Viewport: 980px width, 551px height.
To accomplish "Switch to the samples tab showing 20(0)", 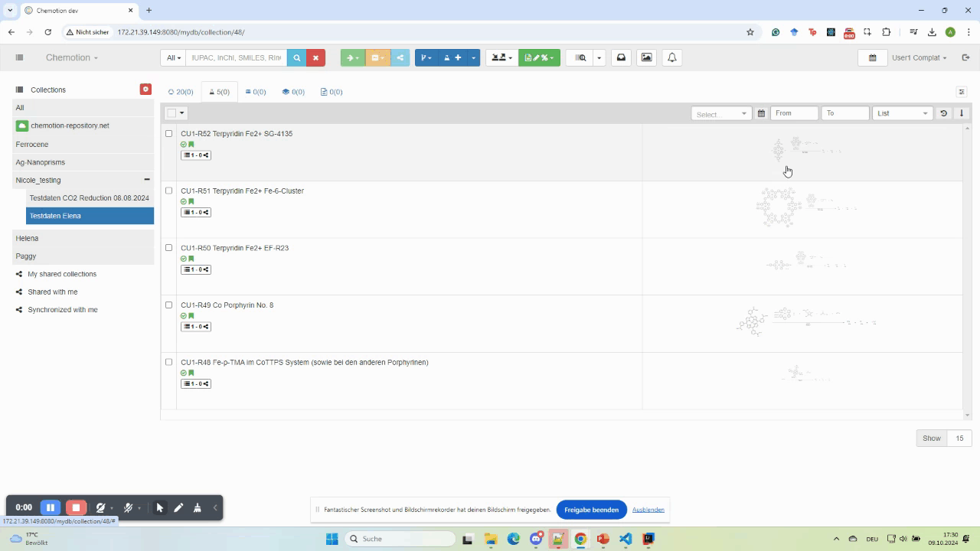I will [x=181, y=92].
